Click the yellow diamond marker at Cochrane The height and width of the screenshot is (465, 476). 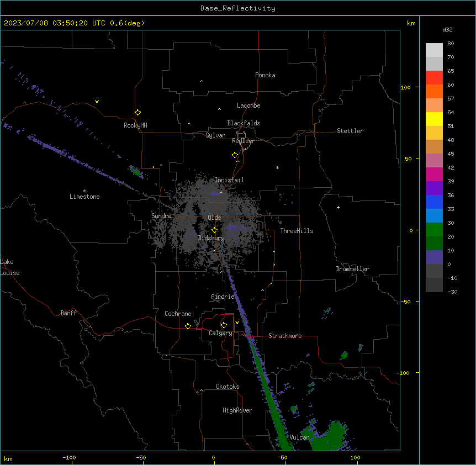coord(188,326)
